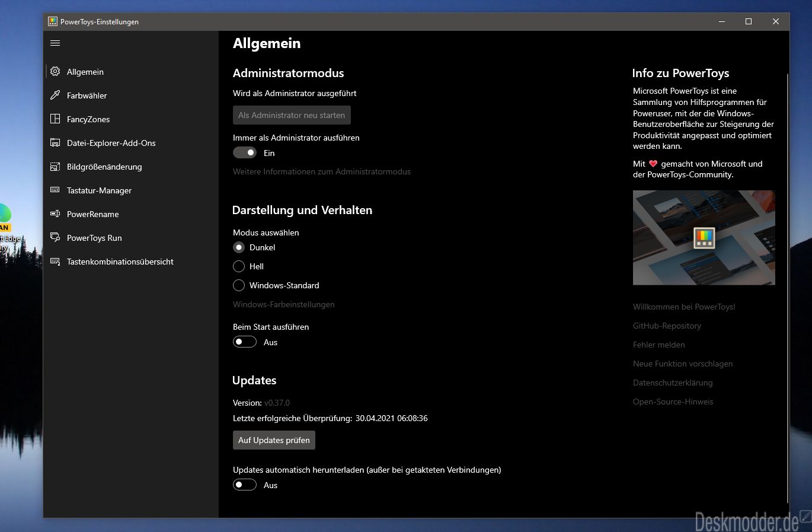Viewport: 812px width, 532px height.
Task: Click the Bildgrößenänderung image icon
Action: (x=55, y=167)
